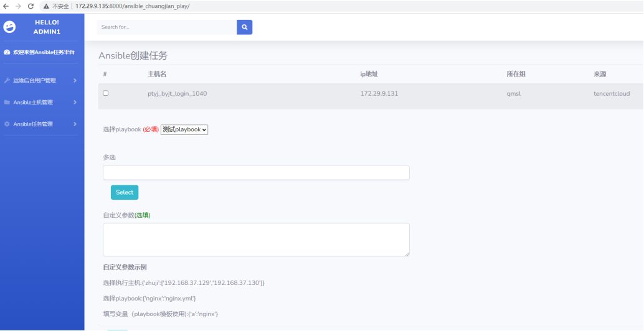Image resolution: width=644 pixels, height=331 pixels.
Task: Click the gear icon for Ansible任务管理
Action: [x=7, y=124]
